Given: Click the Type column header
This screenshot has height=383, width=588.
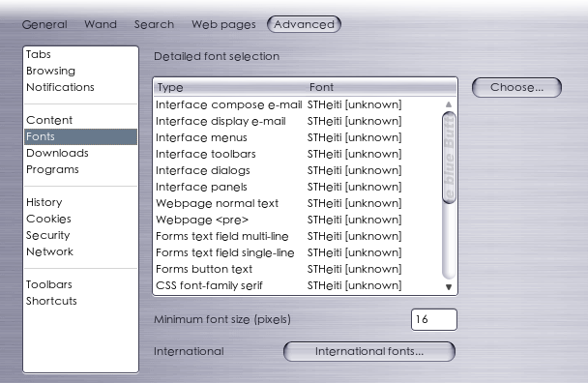Looking at the screenshot, I should (x=230, y=87).
